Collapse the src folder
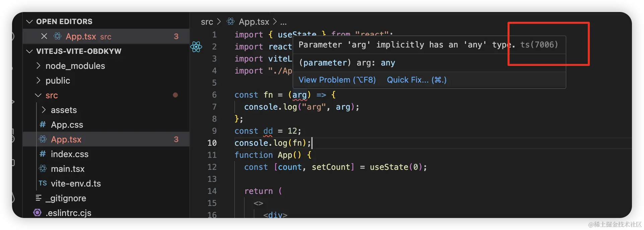Viewport: 644px width, 230px height. [38, 95]
